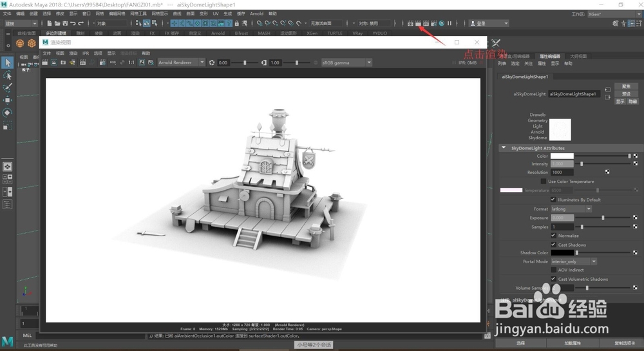Switch to the Bifrost shelf tab

(241, 33)
